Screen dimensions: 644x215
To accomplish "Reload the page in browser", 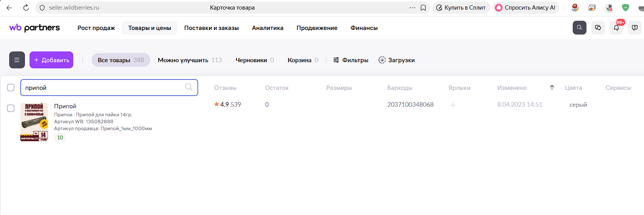I will (26, 8).
